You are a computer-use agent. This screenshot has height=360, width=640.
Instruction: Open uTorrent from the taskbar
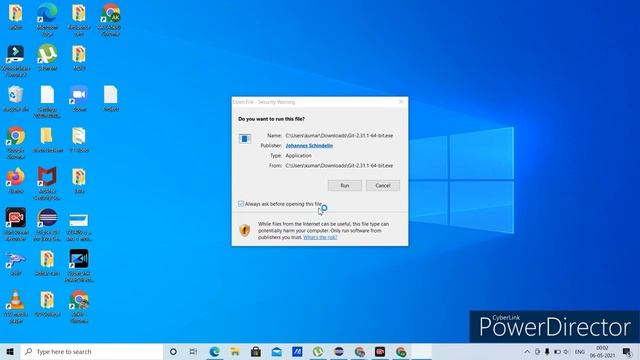[x=318, y=351]
